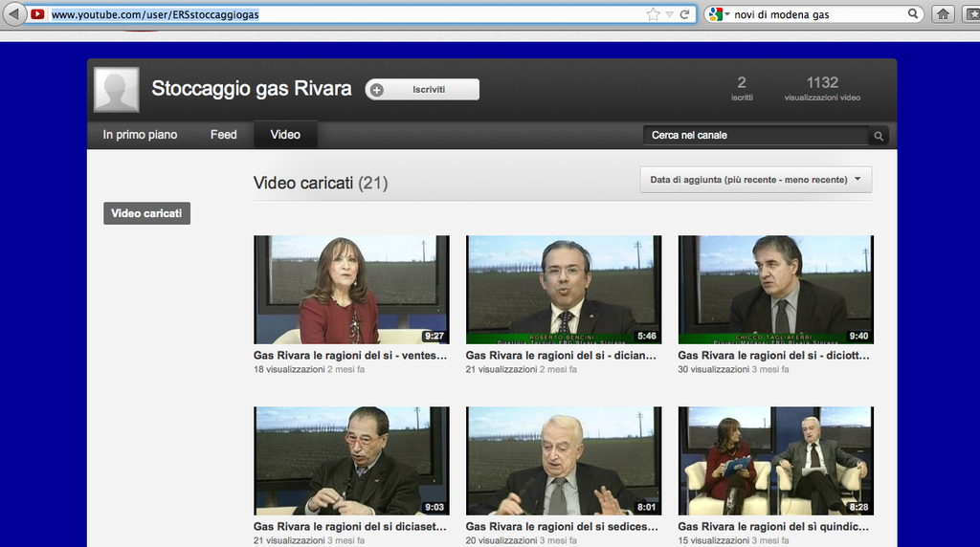The image size is (980, 547).
Task: Bookmark page with the star icon
Action: coord(653,14)
